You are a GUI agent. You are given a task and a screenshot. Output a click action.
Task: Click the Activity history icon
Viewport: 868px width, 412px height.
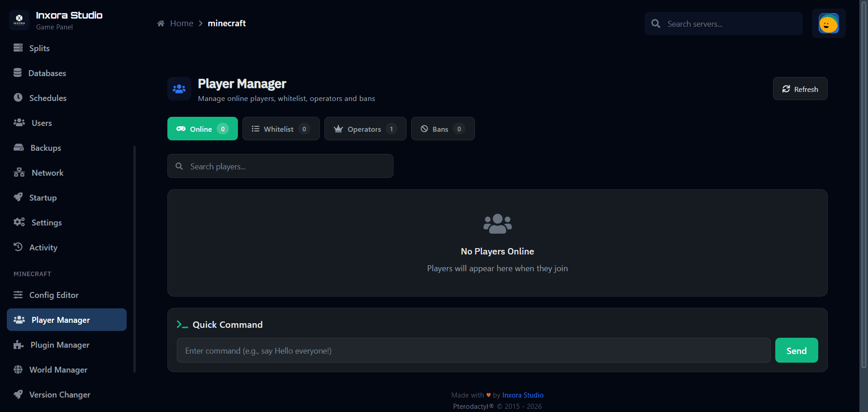pos(18,247)
